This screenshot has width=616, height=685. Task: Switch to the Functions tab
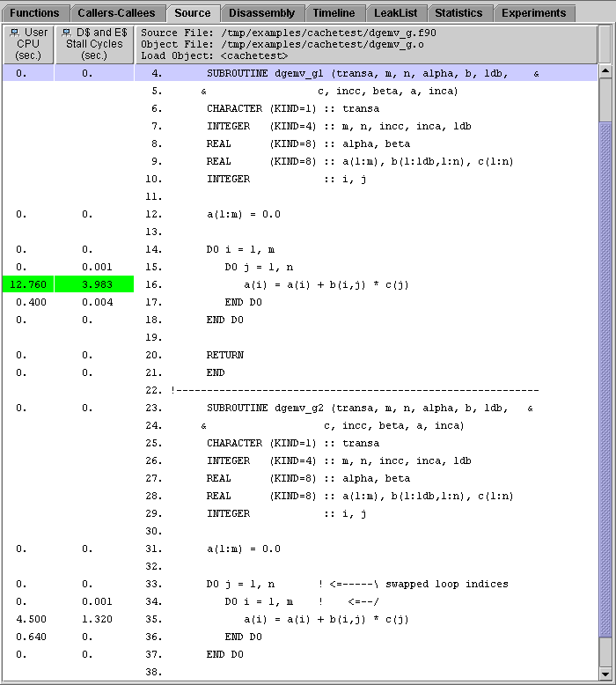pyautogui.click(x=34, y=13)
